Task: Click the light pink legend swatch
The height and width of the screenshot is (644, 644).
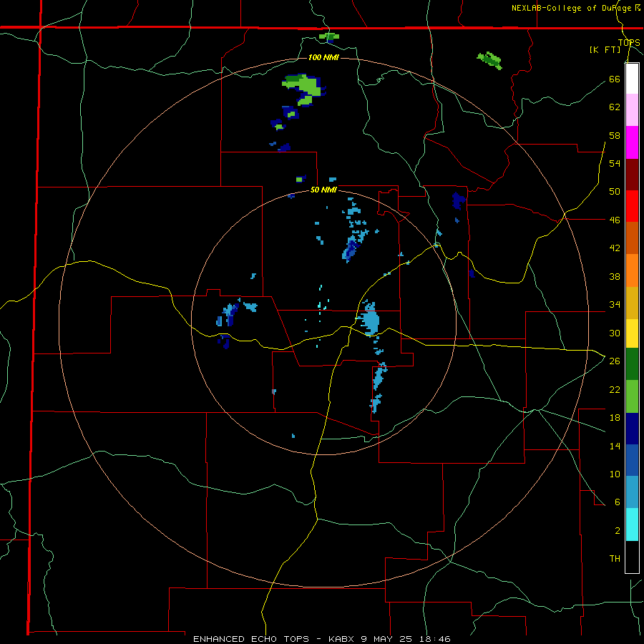Action: pyautogui.click(x=632, y=110)
